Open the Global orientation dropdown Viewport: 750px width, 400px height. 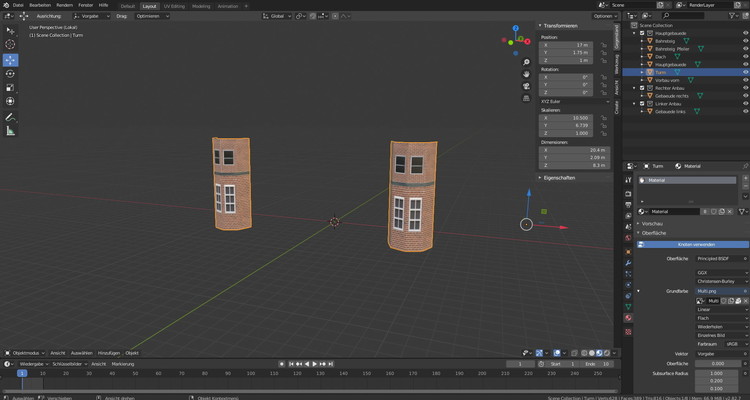[x=277, y=16]
